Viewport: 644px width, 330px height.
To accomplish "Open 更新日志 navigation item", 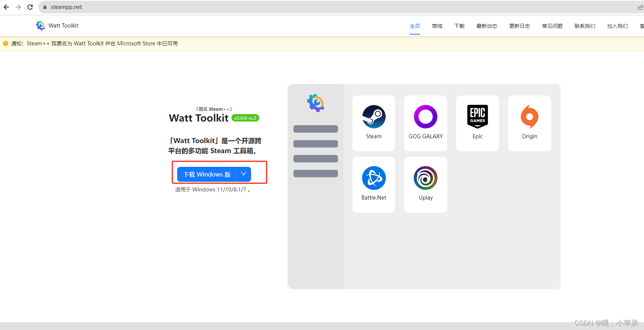I will 520,26.
